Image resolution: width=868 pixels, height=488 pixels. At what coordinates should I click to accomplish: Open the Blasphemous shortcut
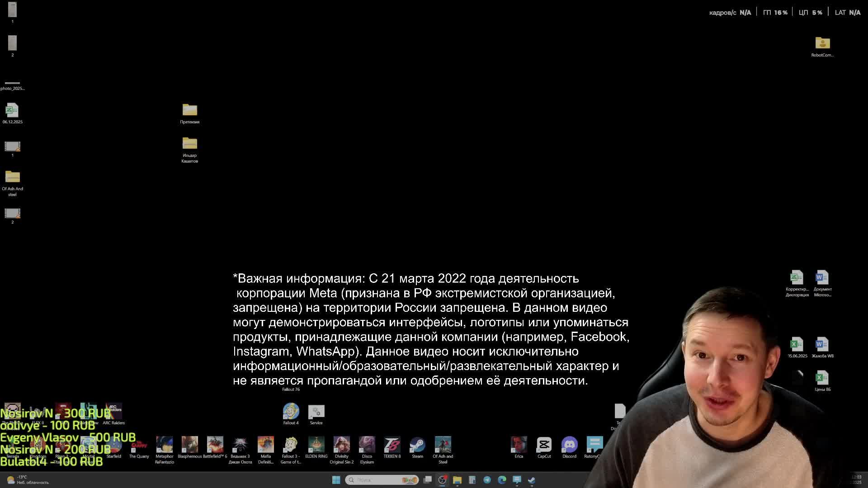tap(189, 445)
